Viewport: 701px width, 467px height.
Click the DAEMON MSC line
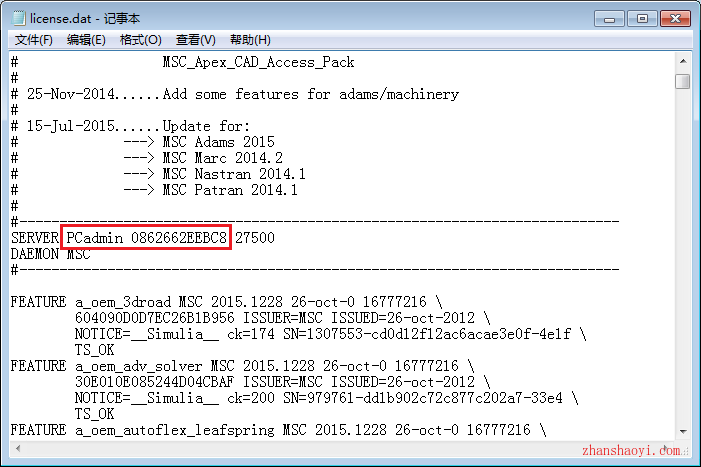point(51,254)
